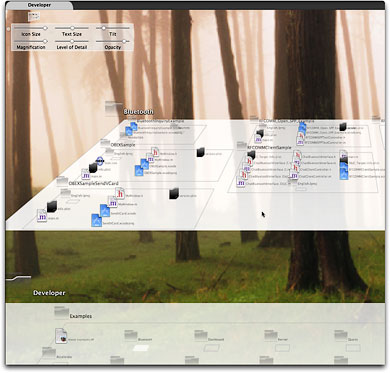Click the RFCOMMClientSample folder label
The width and height of the screenshot is (390, 373).
click(x=269, y=147)
